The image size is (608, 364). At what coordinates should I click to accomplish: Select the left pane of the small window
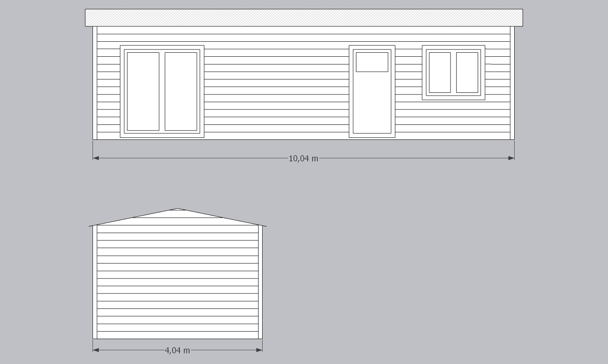tap(440, 73)
